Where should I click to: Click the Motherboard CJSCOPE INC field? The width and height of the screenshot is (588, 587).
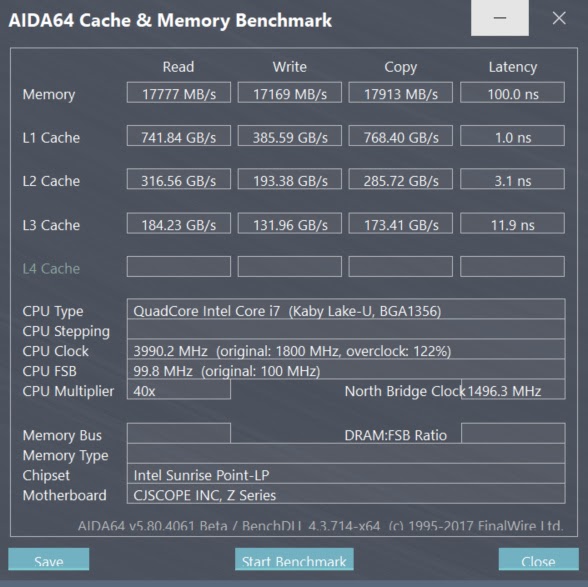346,494
